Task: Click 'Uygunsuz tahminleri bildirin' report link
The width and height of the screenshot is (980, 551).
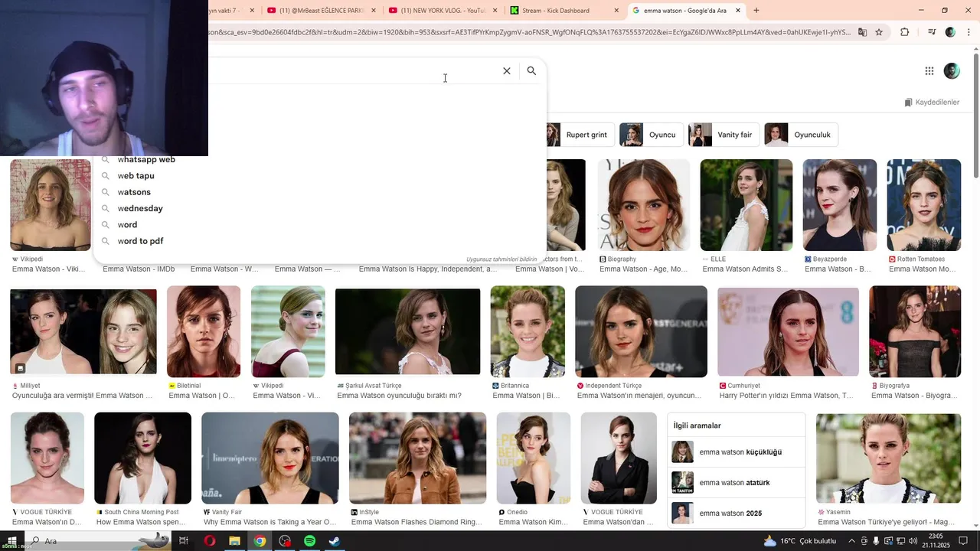Action: click(x=501, y=259)
